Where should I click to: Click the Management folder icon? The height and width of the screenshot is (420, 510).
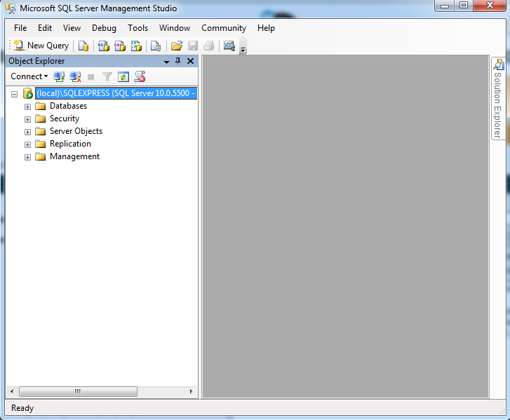(40, 156)
